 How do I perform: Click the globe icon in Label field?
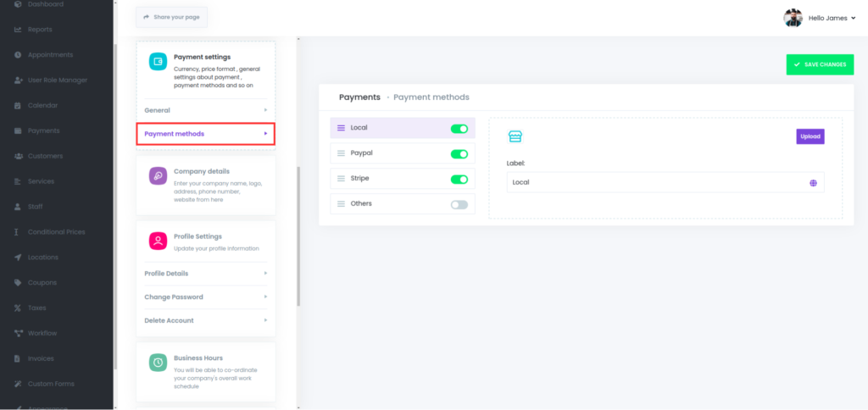[x=813, y=182]
